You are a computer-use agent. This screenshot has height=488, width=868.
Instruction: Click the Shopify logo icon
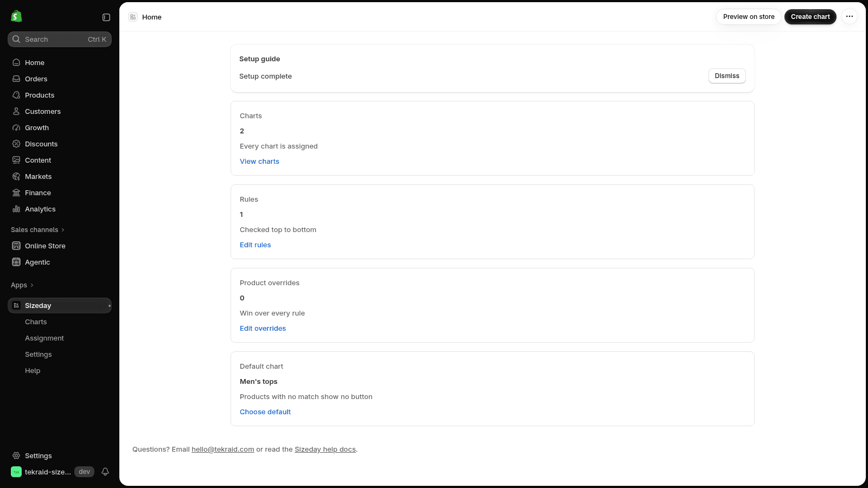point(16,16)
